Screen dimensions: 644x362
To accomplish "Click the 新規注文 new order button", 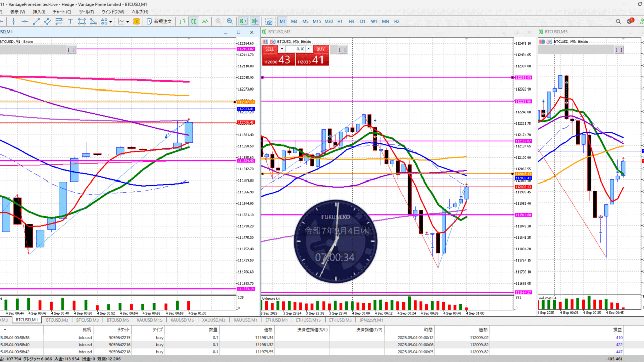I will 159,21.
